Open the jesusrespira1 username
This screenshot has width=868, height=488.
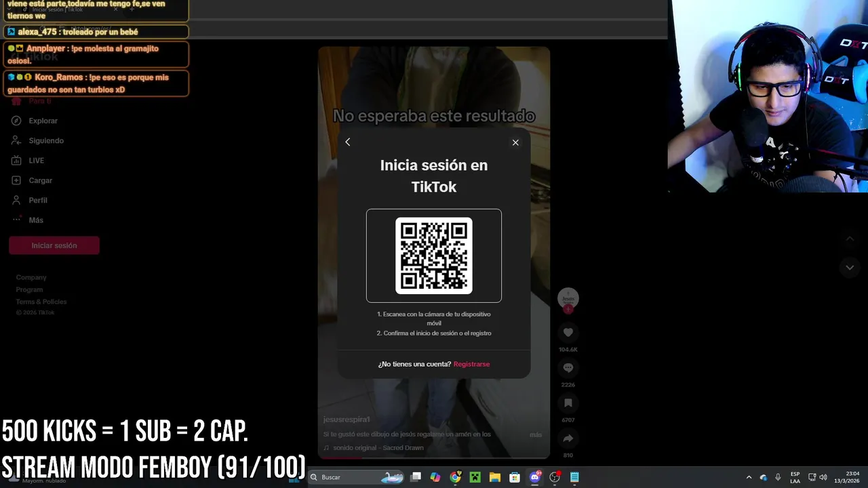[x=347, y=420]
